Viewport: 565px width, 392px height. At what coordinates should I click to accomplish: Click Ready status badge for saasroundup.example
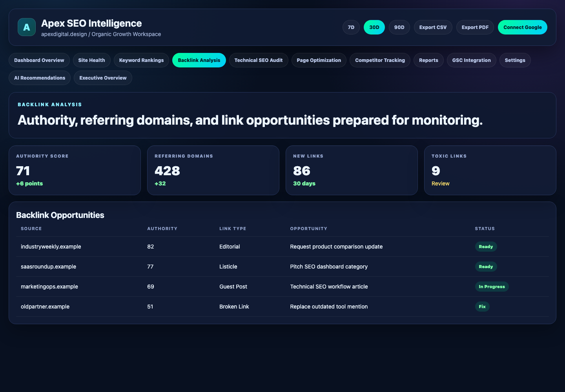pyautogui.click(x=486, y=267)
